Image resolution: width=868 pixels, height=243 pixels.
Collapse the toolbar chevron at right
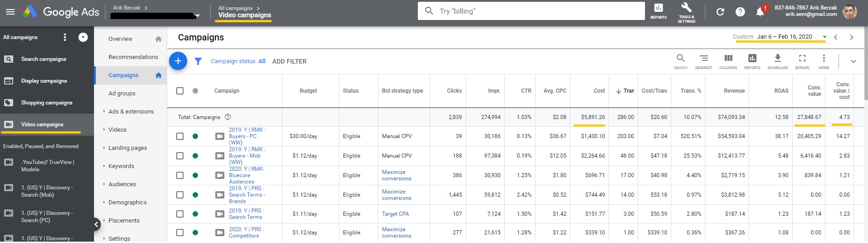coord(853,61)
